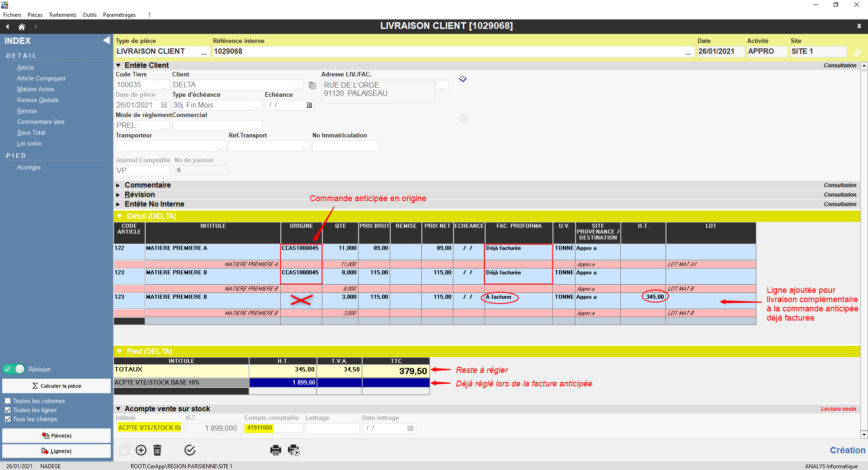Collapse the INDEX side panel arrow
Screen dimensions: 868x470
[106, 40]
